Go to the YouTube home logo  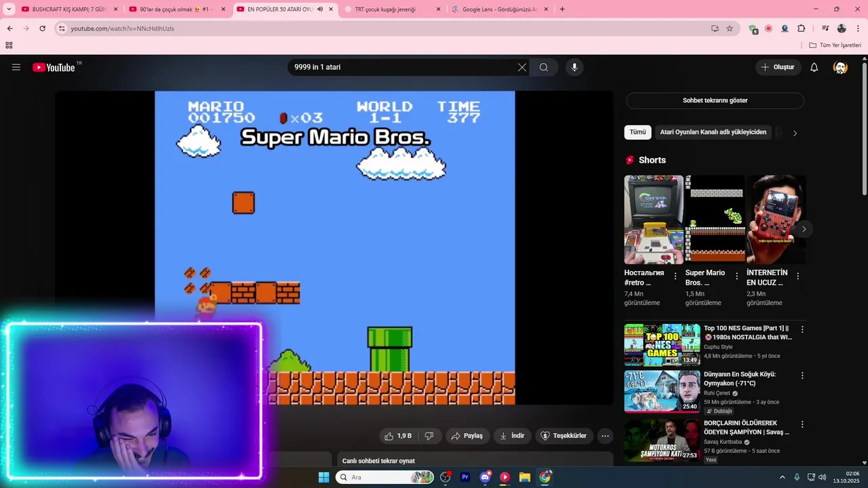click(54, 67)
